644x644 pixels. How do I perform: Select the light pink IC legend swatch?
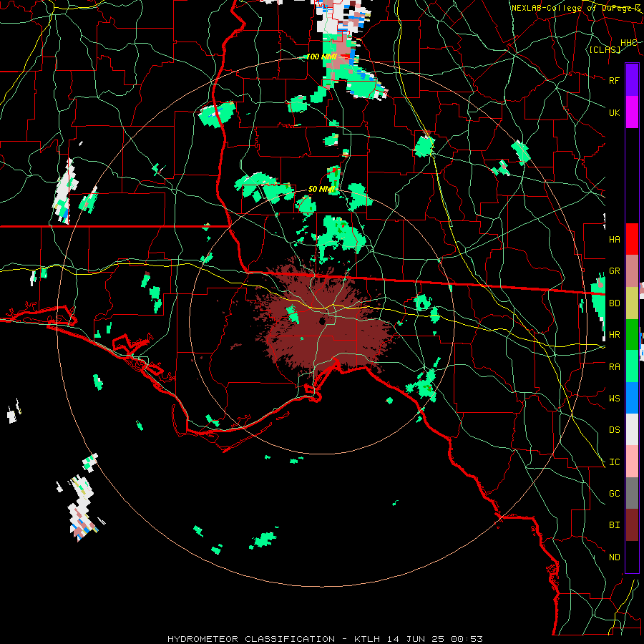(x=632, y=462)
